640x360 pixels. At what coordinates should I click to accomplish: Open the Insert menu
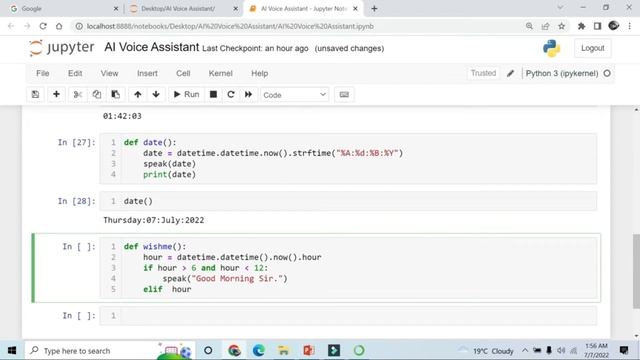pos(147,73)
